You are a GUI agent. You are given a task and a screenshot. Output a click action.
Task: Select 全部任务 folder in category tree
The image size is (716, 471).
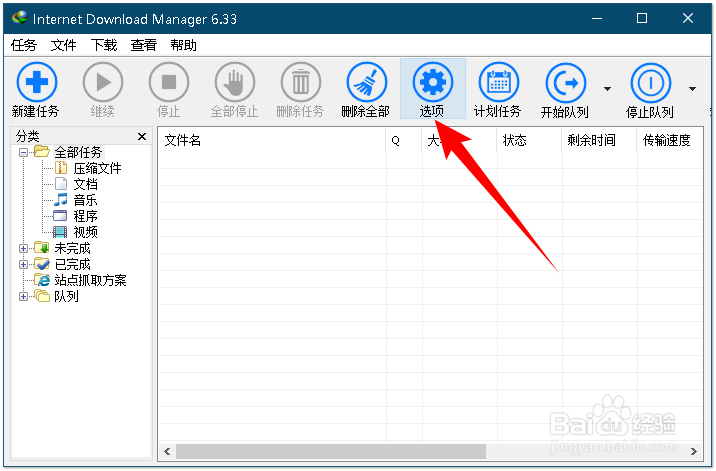click(x=78, y=152)
